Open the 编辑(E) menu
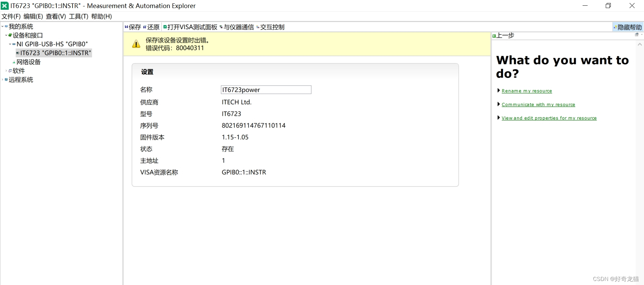644x285 pixels. [x=33, y=16]
